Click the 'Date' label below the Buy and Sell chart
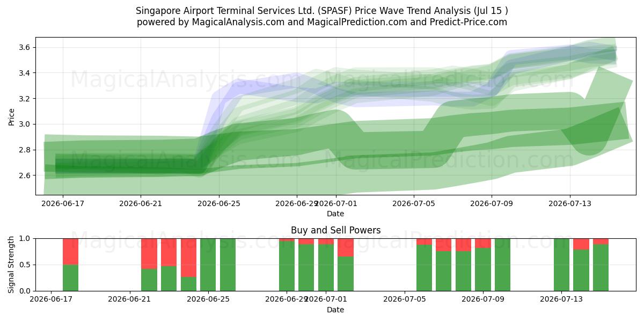The height and width of the screenshot is (322, 644). pyautogui.click(x=335, y=310)
